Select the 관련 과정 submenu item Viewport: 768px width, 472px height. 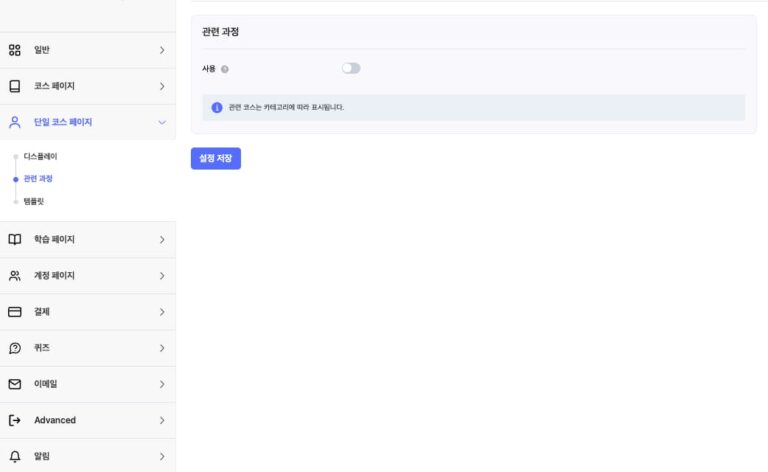pyautogui.click(x=38, y=179)
